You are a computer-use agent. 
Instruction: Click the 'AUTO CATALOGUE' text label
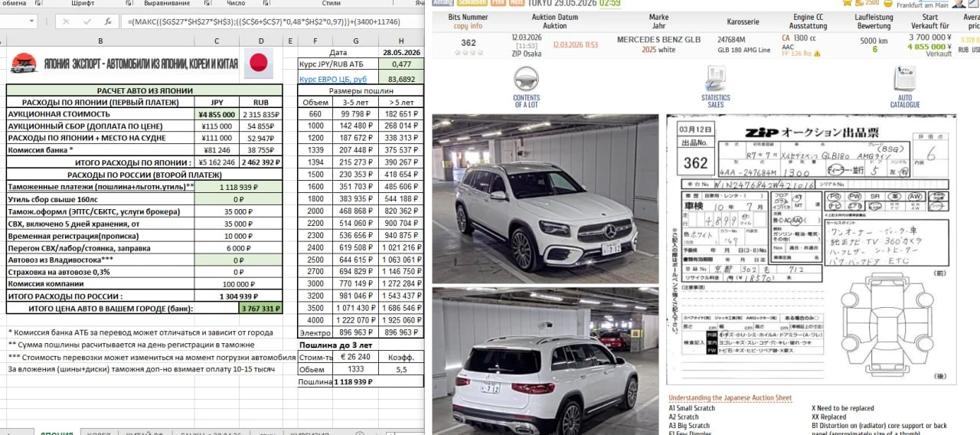point(905,101)
